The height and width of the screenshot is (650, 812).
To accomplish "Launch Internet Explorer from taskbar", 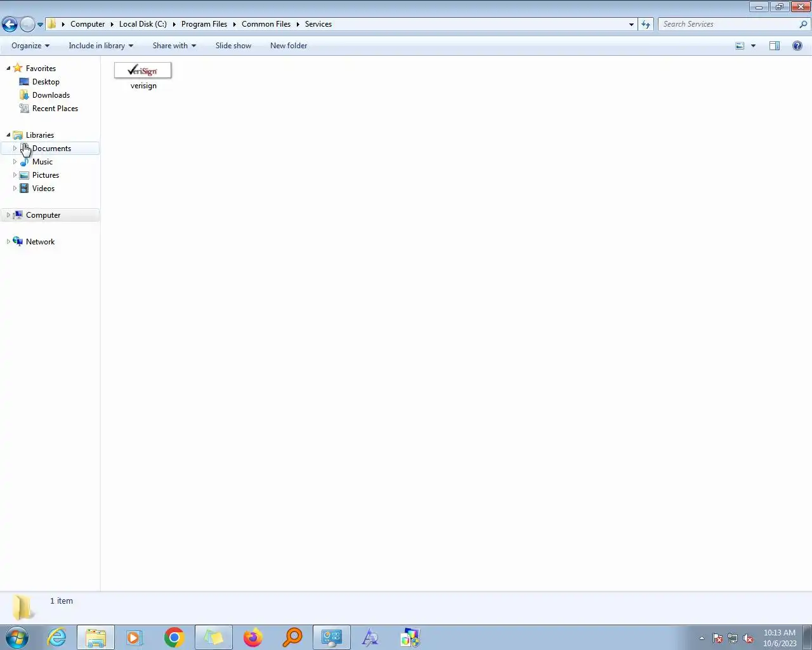I will [x=56, y=637].
